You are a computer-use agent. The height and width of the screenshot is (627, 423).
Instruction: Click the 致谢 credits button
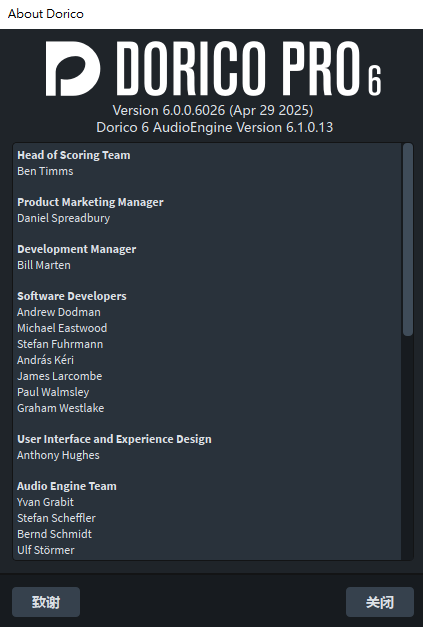coord(46,602)
